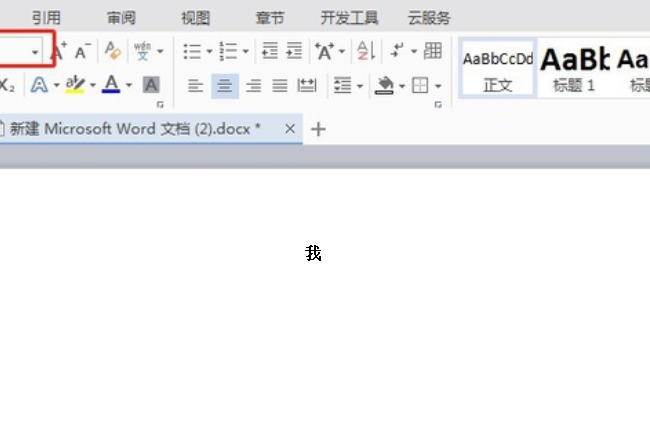Open the 审阅 ribbon tab
Viewport: 650px width, 431px height.
(x=121, y=18)
